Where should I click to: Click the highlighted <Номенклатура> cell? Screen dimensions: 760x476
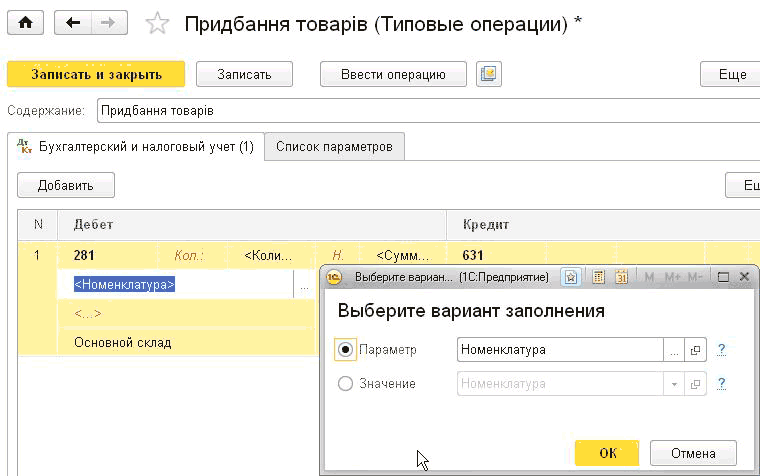[x=175, y=285]
